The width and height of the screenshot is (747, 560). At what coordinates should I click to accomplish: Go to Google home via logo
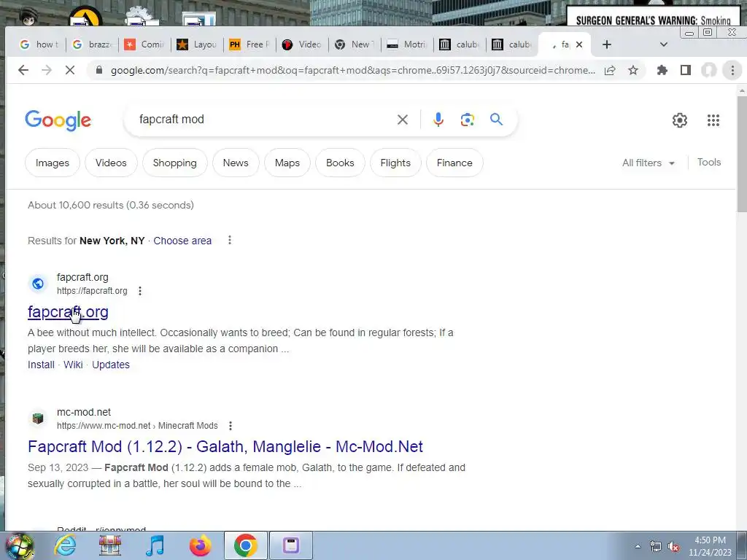[58, 120]
